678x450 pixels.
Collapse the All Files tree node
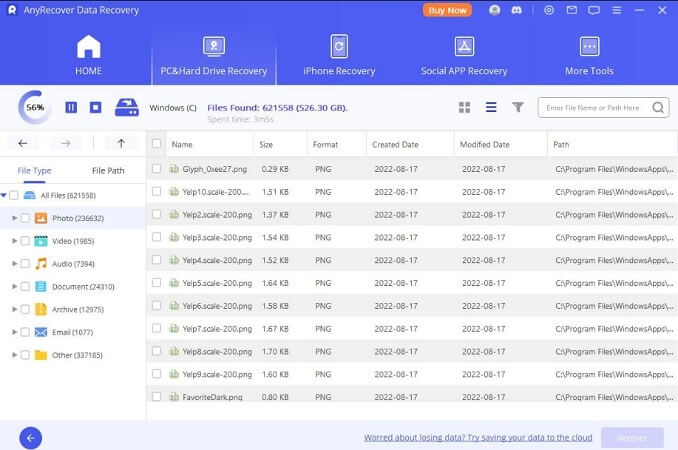[x=4, y=195]
